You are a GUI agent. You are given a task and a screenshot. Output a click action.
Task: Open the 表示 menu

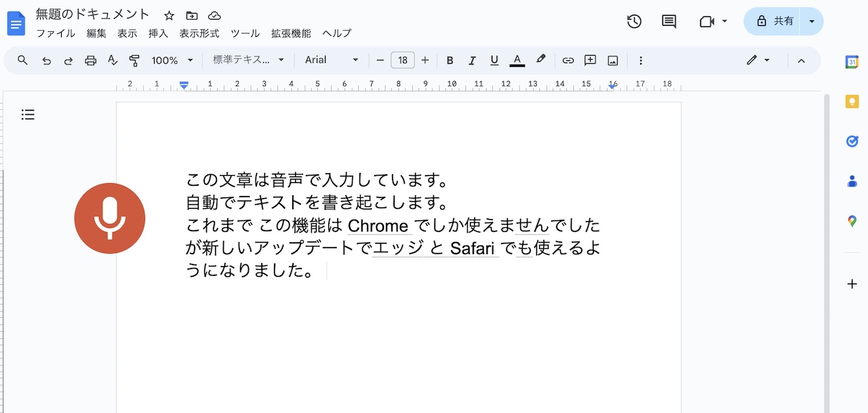[127, 33]
